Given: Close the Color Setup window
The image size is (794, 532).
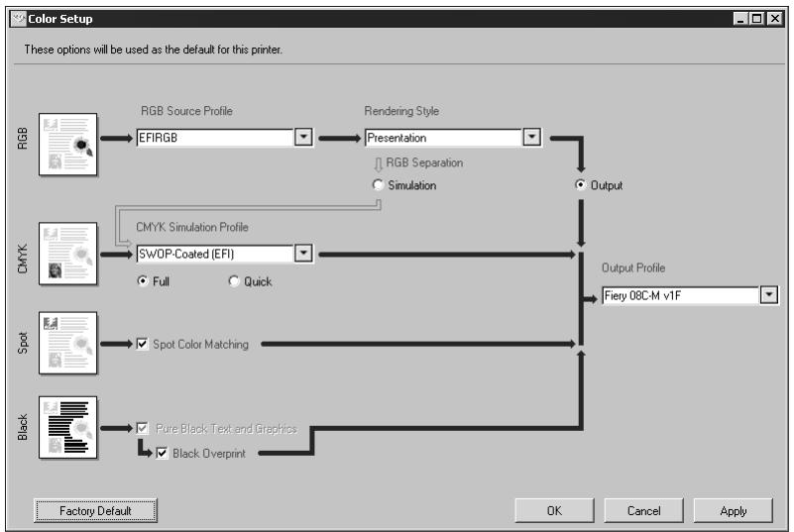Looking at the screenshot, I should [775, 19].
